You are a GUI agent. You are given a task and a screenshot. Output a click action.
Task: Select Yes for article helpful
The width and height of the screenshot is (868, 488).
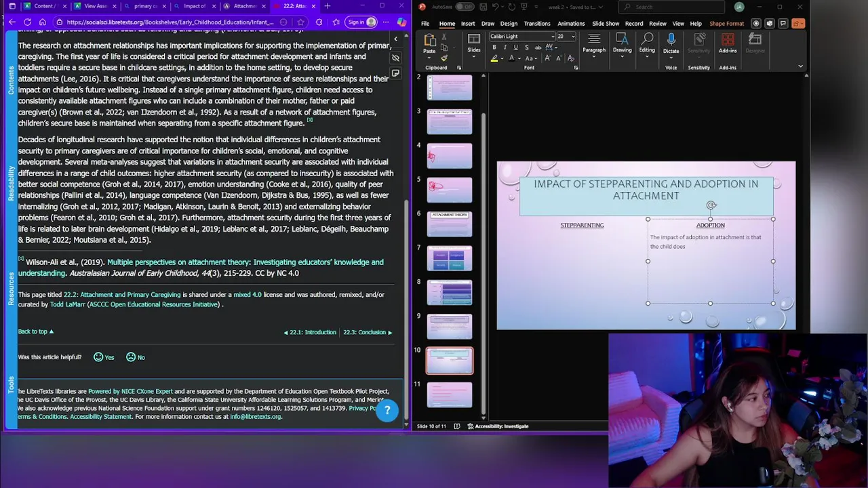104,357
